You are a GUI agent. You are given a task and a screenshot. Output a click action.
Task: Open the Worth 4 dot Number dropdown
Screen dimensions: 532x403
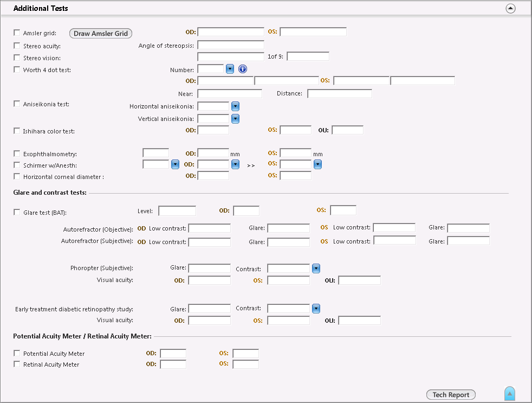click(x=230, y=69)
